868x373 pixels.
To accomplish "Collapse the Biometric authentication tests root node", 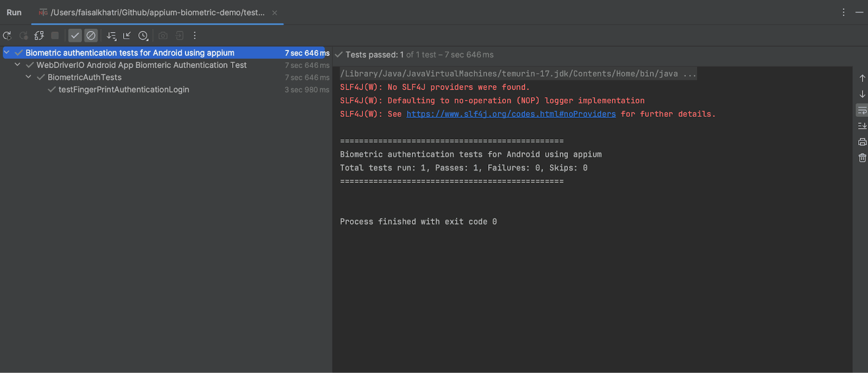I will coord(7,52).
